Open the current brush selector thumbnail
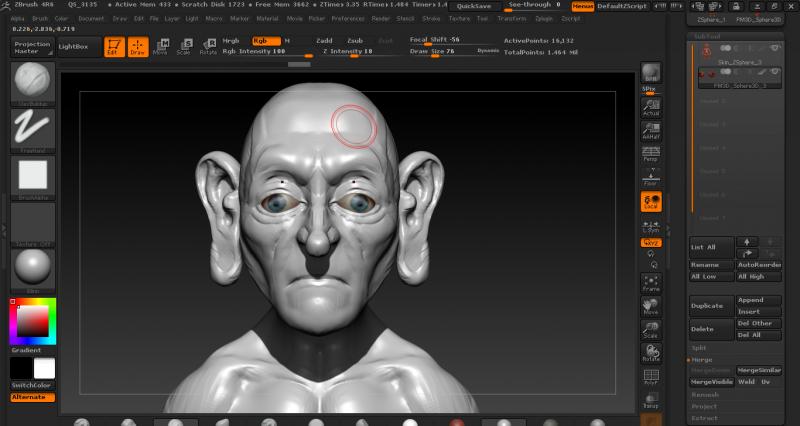This screenshot has width=800, height=426. click(34, 82)
